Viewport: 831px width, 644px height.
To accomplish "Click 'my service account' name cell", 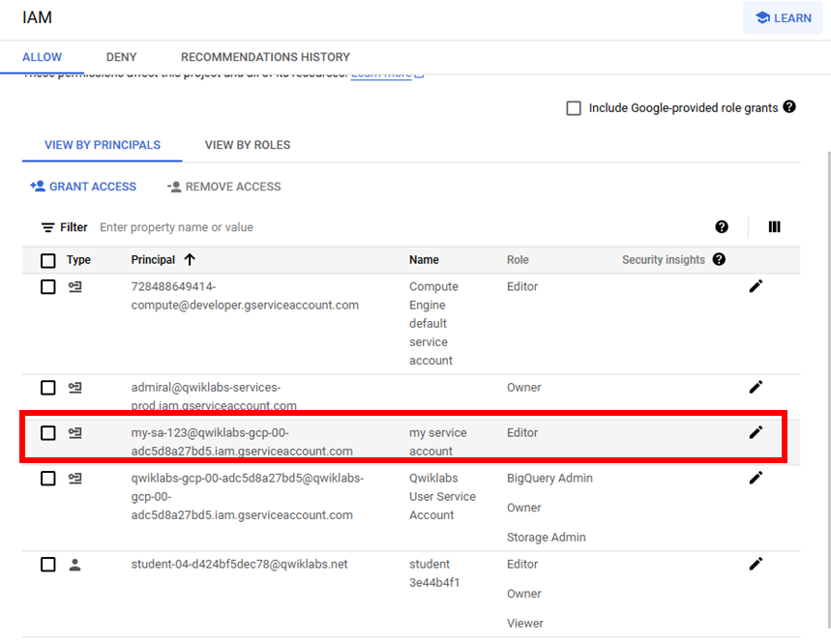I will (x=438, y=442).
